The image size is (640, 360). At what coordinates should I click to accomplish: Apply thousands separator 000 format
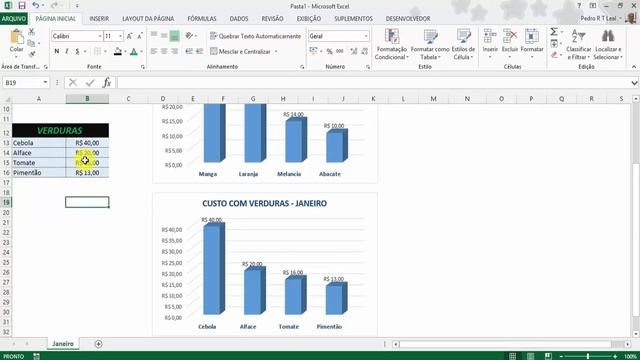pyautogui.click(x=340, y=51)
